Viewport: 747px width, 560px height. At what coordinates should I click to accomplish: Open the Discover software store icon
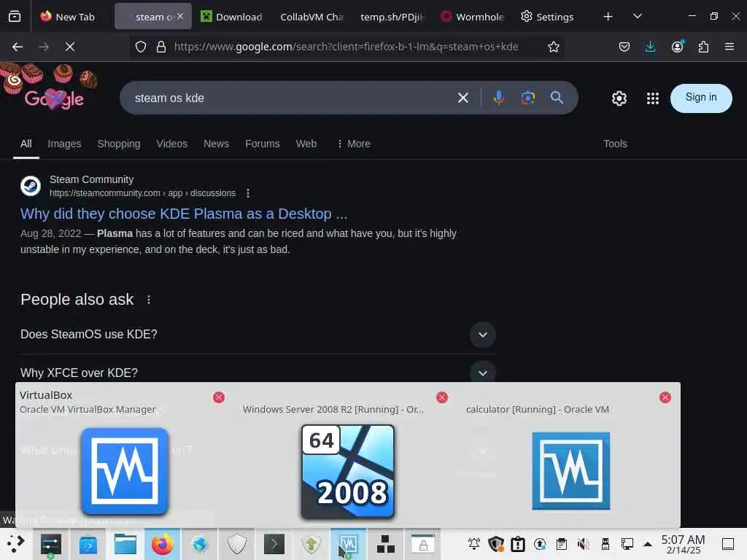88,544
